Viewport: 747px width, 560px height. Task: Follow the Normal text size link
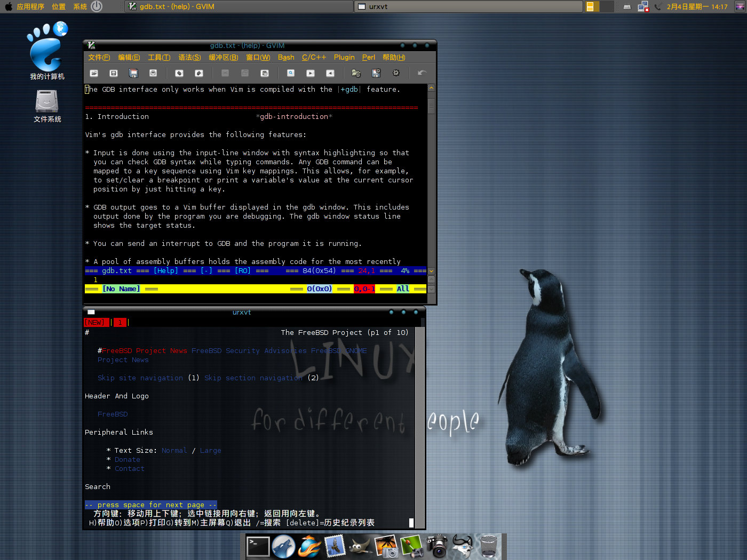[x=174, y=451]
